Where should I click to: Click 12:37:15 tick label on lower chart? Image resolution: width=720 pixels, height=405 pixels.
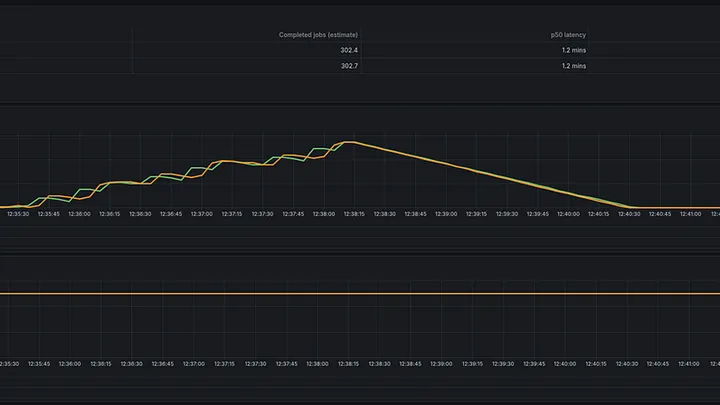(224, 364)
